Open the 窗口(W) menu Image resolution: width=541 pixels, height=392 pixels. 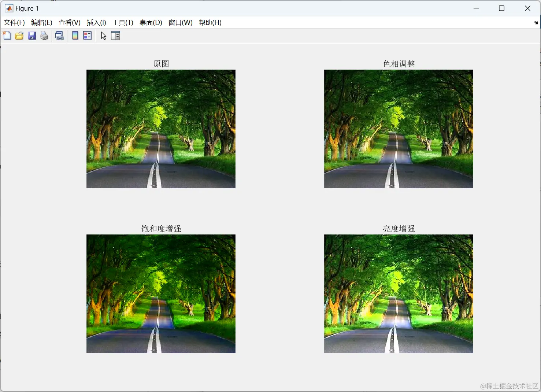[x=181, y=23]
